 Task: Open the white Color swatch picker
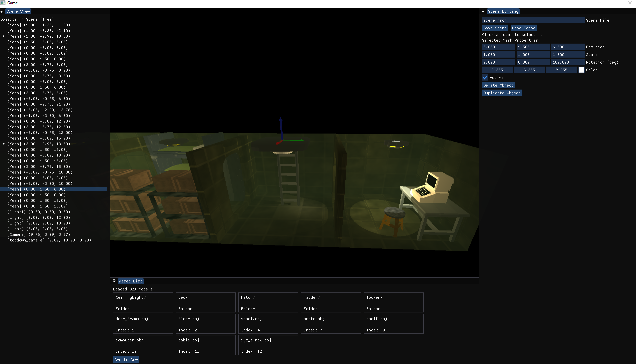581,70
